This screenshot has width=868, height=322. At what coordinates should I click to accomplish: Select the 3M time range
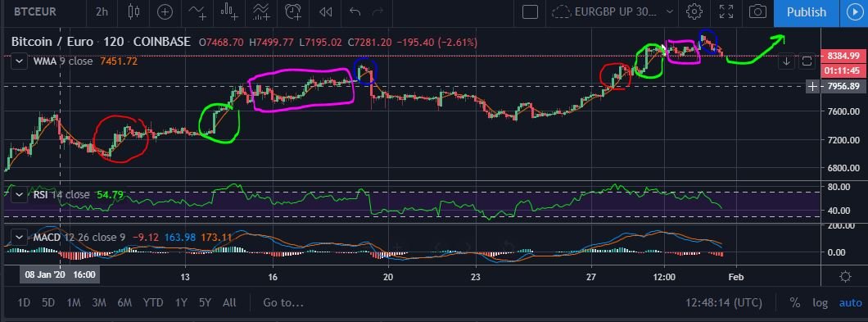click(x=99, y=302)
